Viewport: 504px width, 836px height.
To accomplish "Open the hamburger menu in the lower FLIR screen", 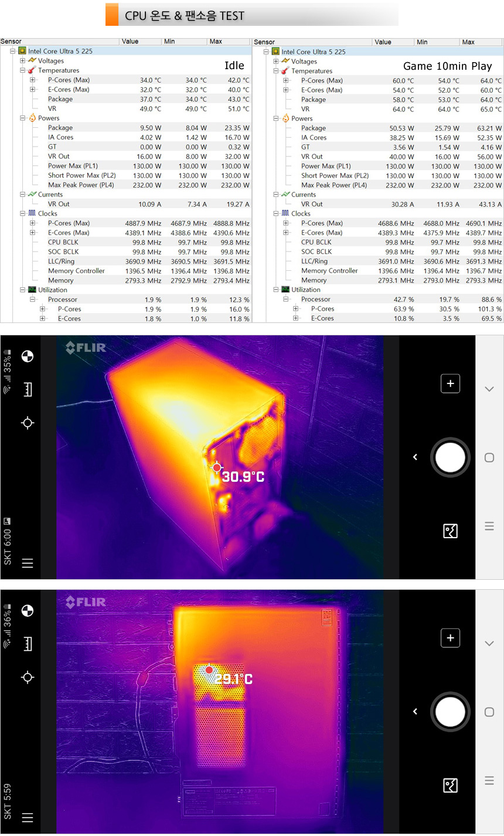I will click(27, 817).
